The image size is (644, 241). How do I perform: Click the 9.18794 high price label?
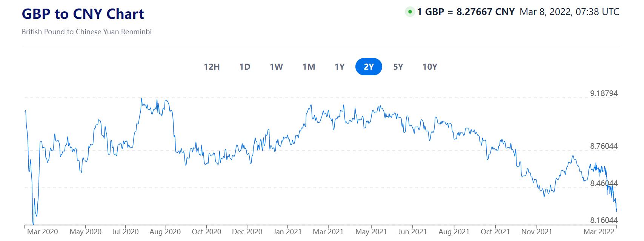(x=604, y=93)
